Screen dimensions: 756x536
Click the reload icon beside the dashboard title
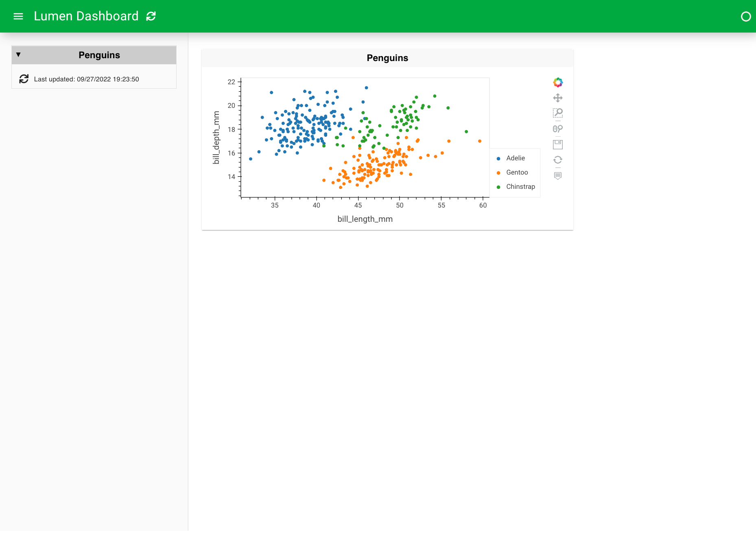[x=151, y=16]
